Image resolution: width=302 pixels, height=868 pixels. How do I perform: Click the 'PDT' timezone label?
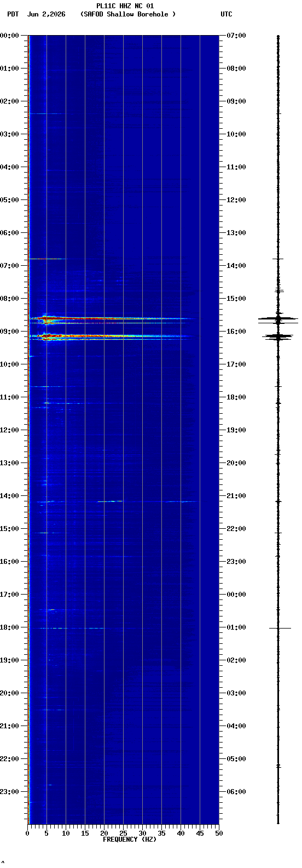pyautogui.click(x=13, y=14)
